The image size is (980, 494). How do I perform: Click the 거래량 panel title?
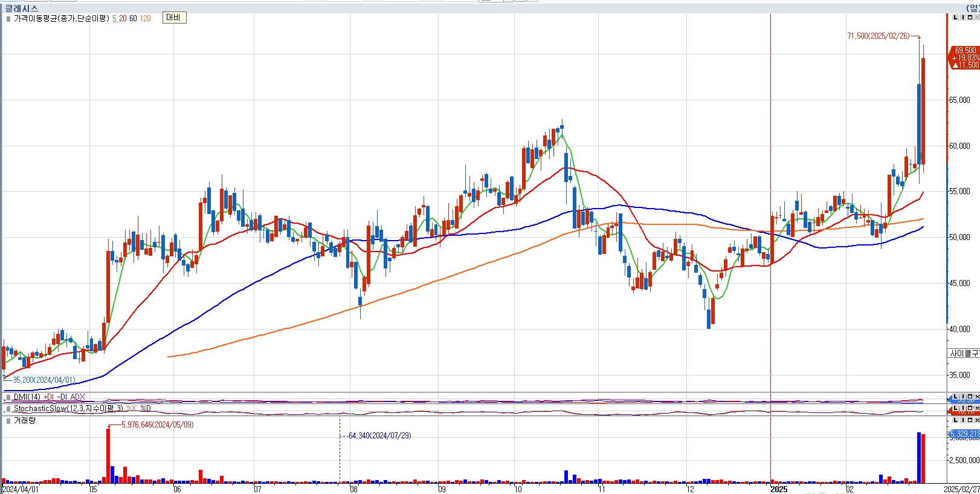point(25,421)
